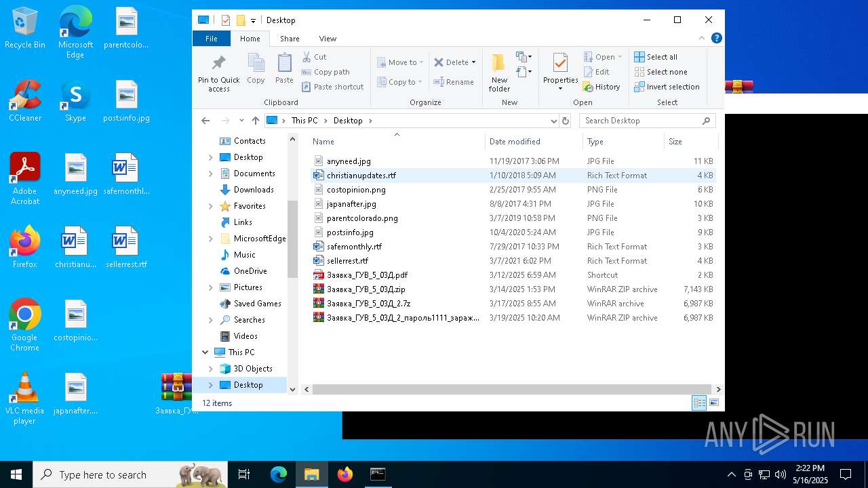The width and height of the screenshot is (868, 488).
Task: Expand Documents in navigation tree
Action: pyautogui.click(x=211, y=174)
